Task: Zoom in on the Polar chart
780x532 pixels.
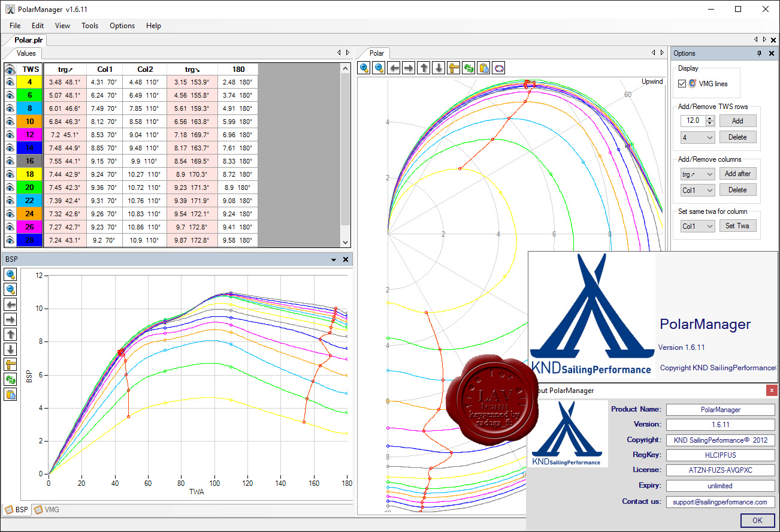Action: pos(364,68)
